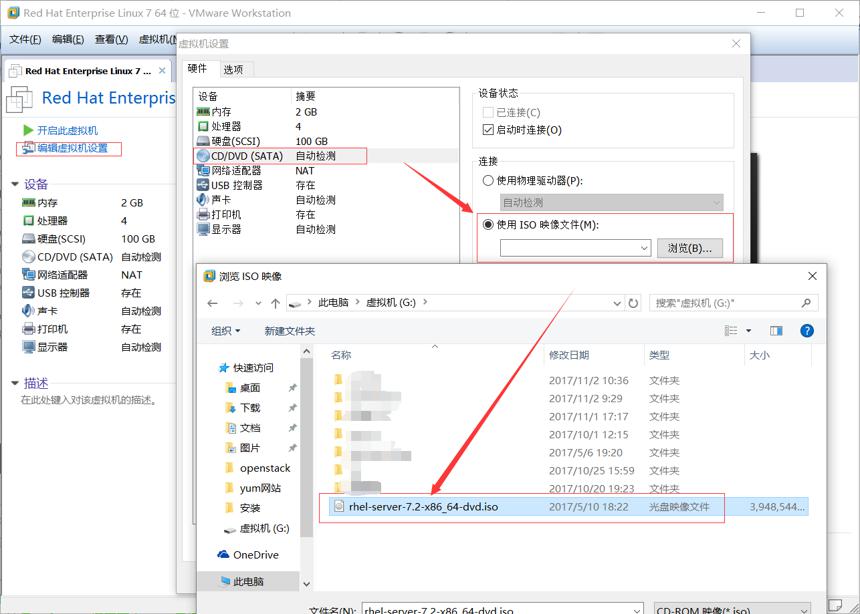Collapse the 设备 section in sidebar
The height and width of the screenshot is (614, 860).
click(x=15, y=184)
